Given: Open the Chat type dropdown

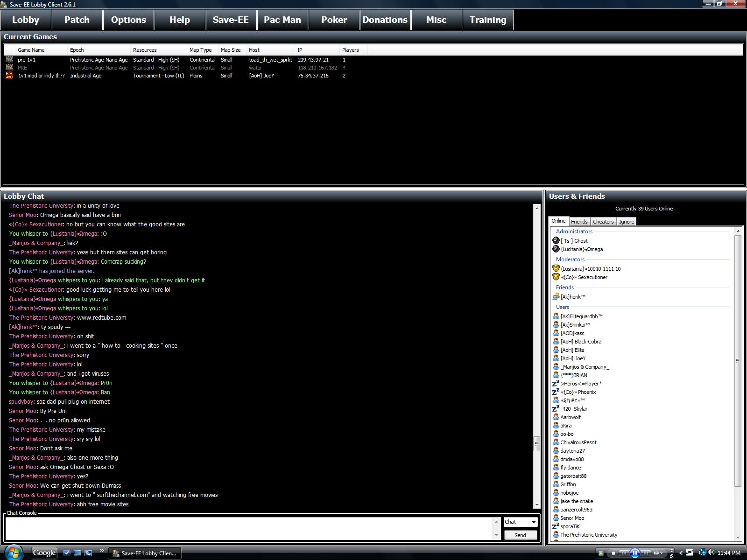Looking at the screenshot, I should point(520,522).
